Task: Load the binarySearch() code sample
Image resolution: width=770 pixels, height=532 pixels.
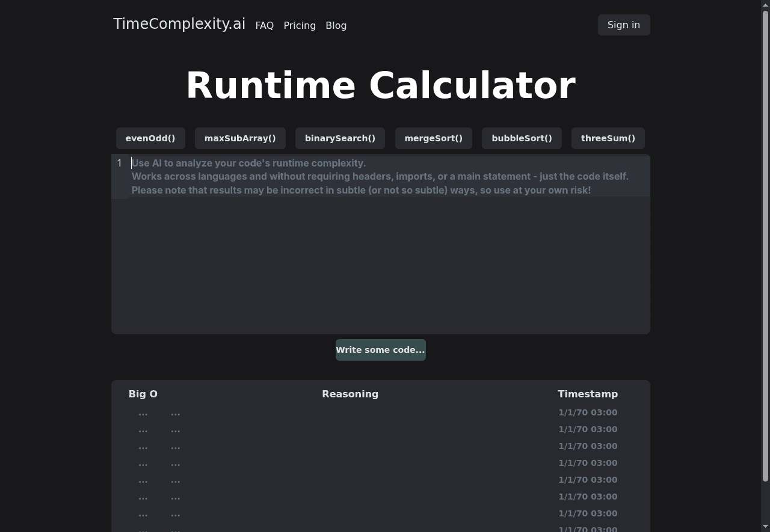Action: pyautogui.click(x=340, y=138)
